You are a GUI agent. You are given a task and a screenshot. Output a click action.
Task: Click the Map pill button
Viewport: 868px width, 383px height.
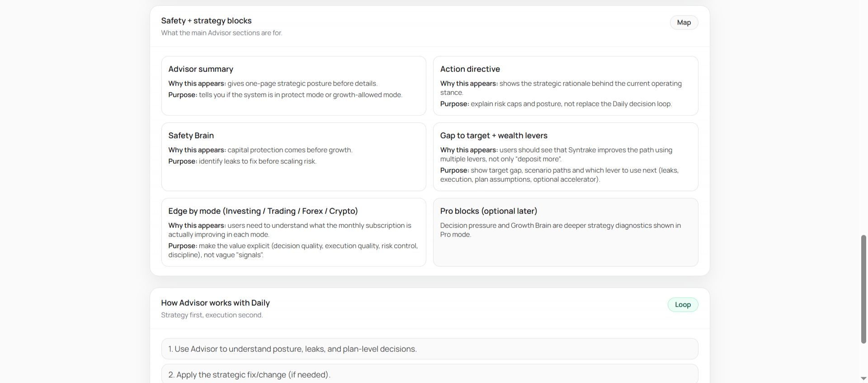684,22
